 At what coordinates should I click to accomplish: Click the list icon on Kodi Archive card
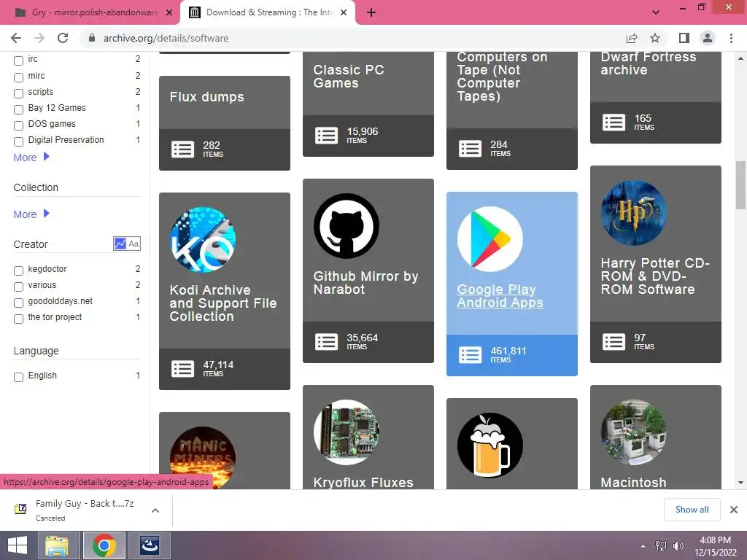pos(182,368)
